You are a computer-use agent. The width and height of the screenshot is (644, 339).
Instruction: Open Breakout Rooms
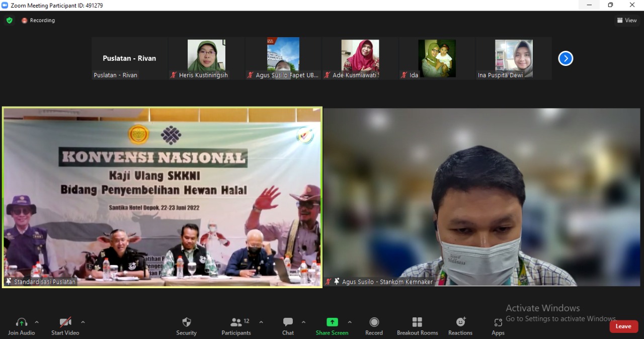pos(417,326)
